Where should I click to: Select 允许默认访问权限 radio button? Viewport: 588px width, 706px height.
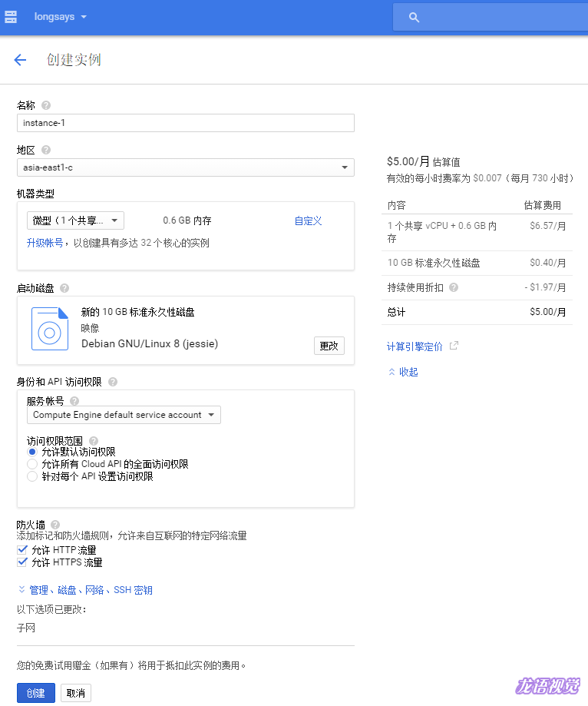coord(32,452)
